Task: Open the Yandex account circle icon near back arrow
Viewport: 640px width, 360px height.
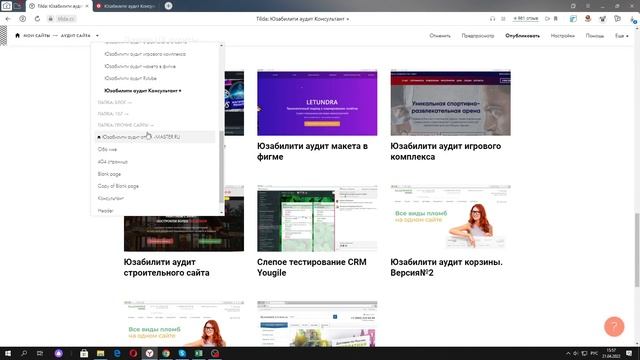Action: tap(22, 19)
